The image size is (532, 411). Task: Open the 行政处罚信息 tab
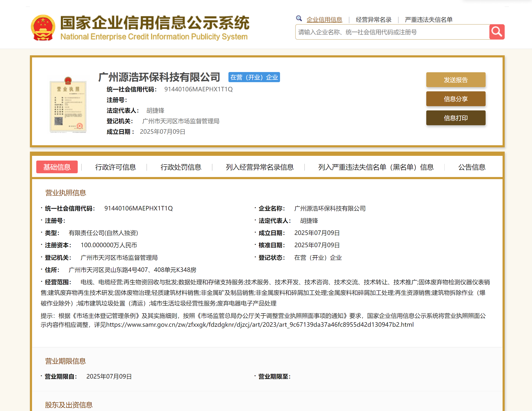coord(181,167)
